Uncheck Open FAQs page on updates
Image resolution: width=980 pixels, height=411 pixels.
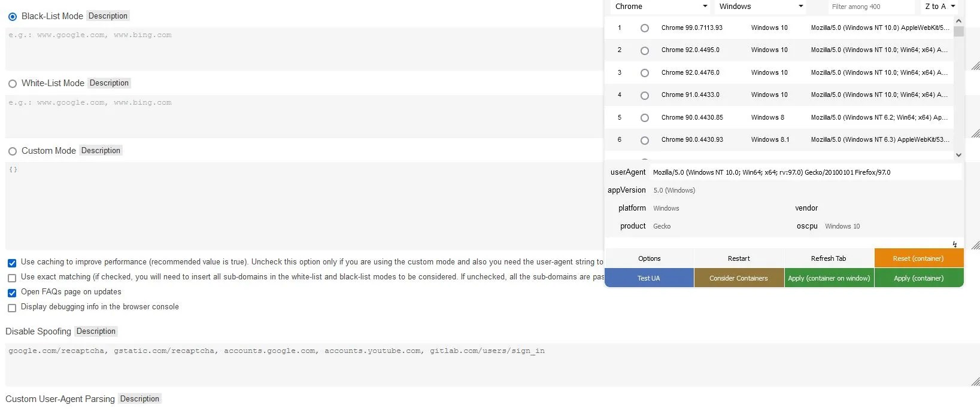tap(12, 293)
